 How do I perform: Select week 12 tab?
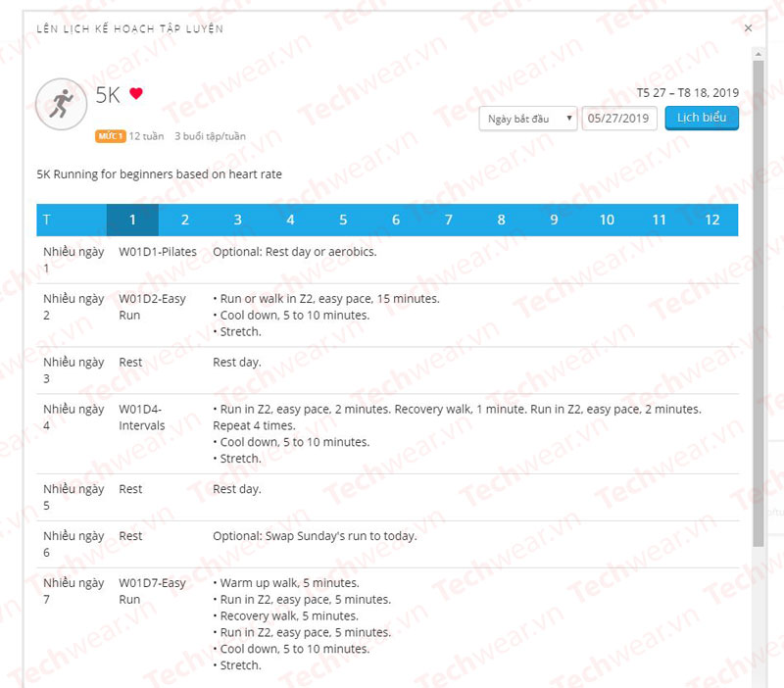(x=712, y=220)
